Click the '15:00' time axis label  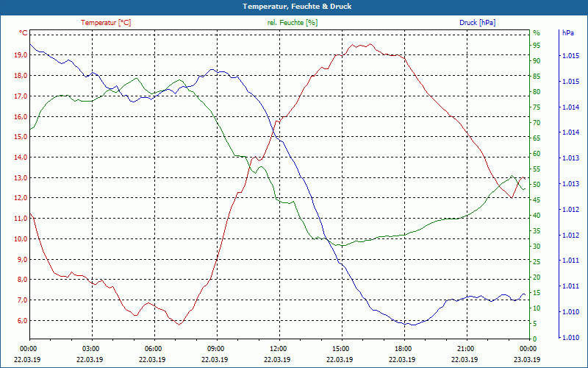tap(340, 349)
